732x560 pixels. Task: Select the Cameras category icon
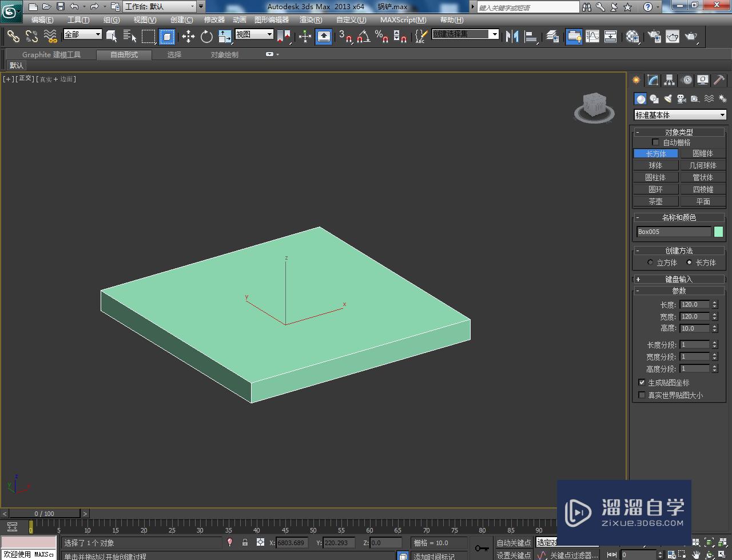click(681, 99)
